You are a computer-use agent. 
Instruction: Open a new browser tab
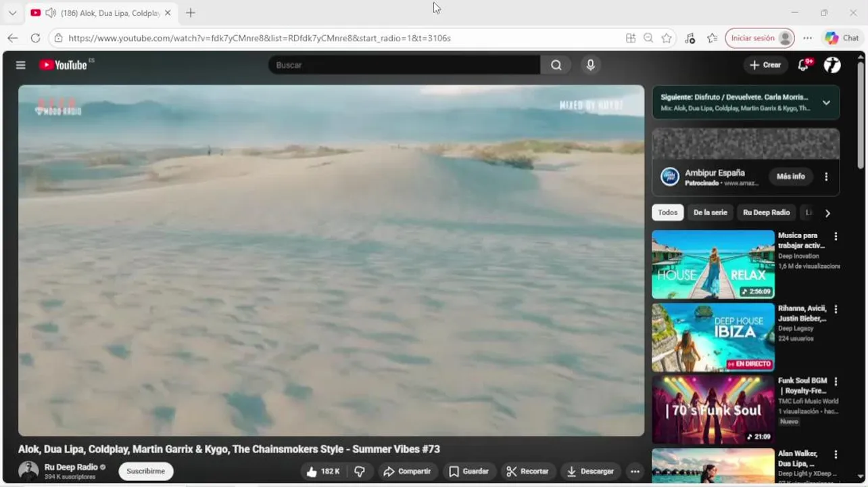tap(191, 13)
